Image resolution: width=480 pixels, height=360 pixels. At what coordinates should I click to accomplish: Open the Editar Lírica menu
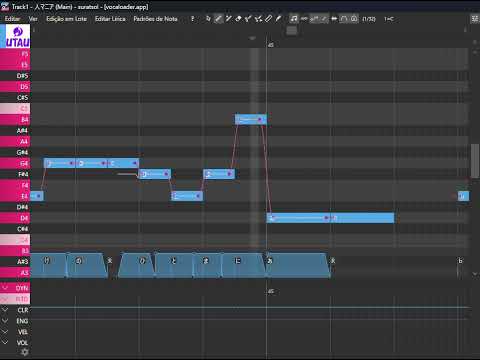110,19
